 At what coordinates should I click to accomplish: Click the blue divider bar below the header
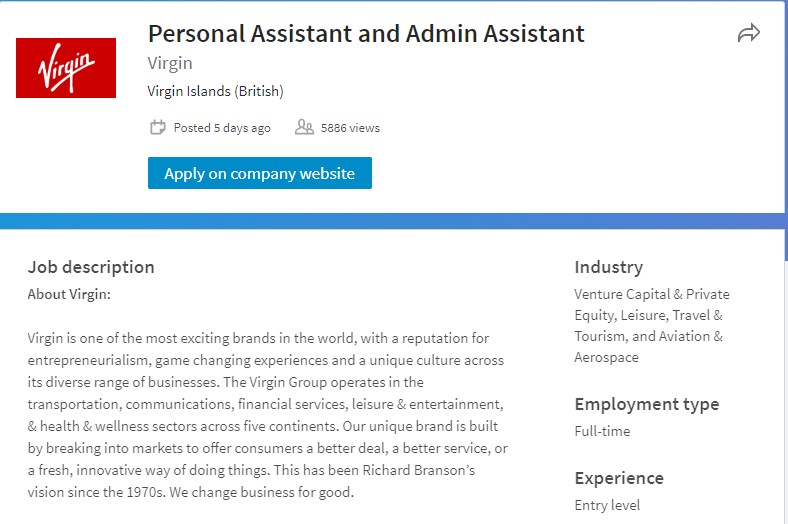392,221
